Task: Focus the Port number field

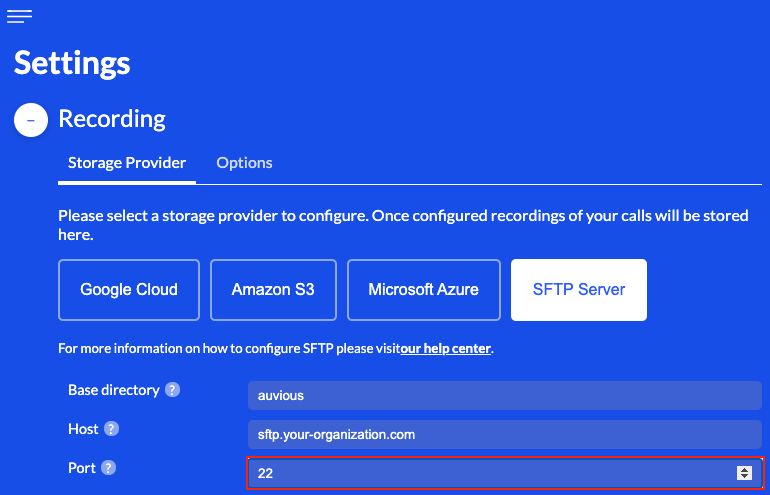Action: 490,473
